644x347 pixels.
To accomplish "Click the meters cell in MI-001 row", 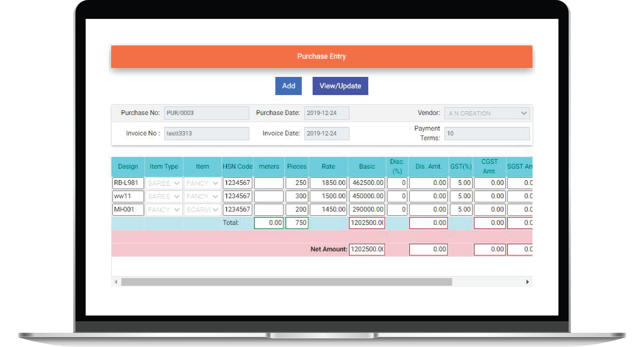I will tap(269, 209).
